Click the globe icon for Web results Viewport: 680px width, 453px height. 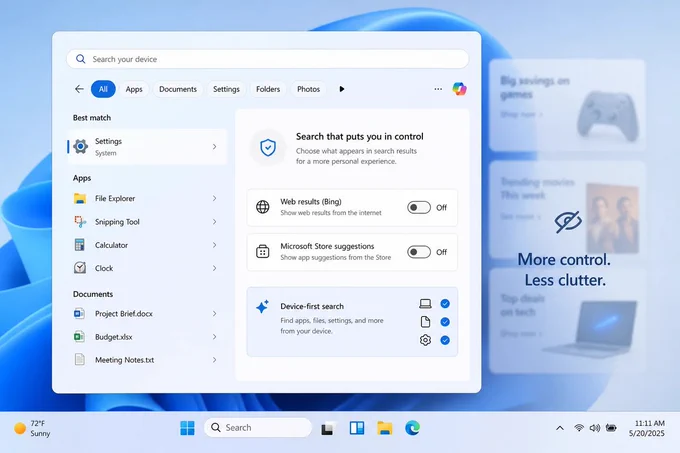point(262,207)
